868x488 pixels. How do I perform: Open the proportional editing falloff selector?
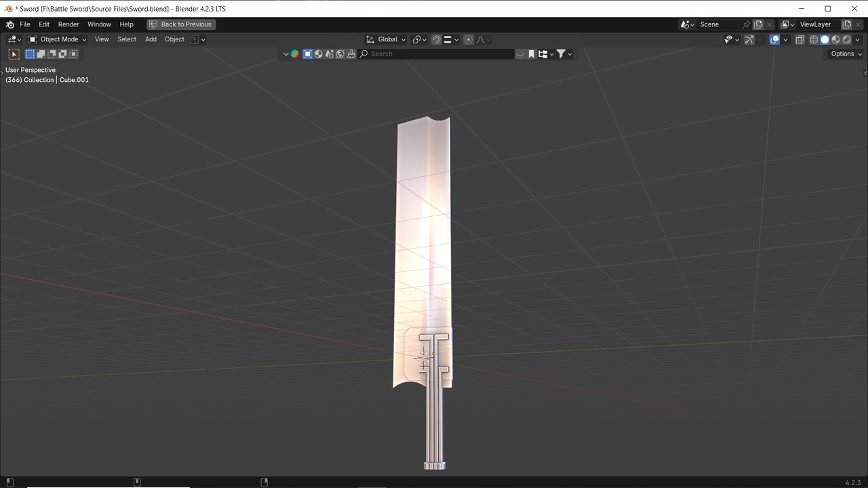[484, 39]
